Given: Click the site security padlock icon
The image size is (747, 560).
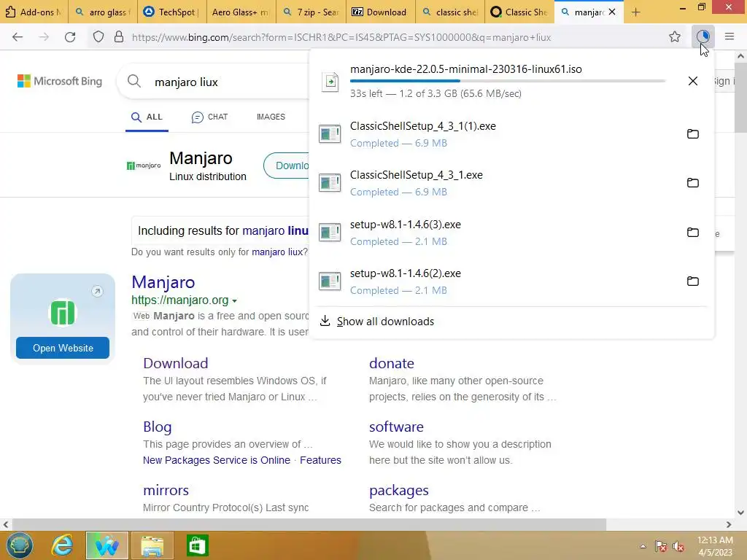Looking at the screenshot, I should tap(119, 37).
